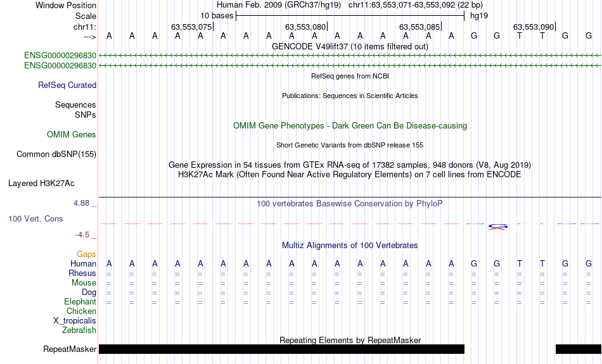Click the SNPs track label
The width and height of the screenshot is (602, 364).
coord(86,115)
